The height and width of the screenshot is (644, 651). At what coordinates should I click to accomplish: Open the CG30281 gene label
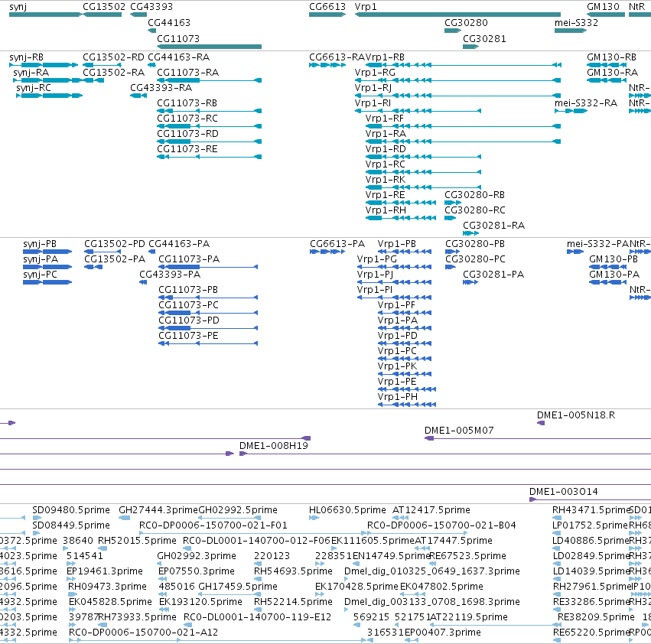[x=484, y=39]
